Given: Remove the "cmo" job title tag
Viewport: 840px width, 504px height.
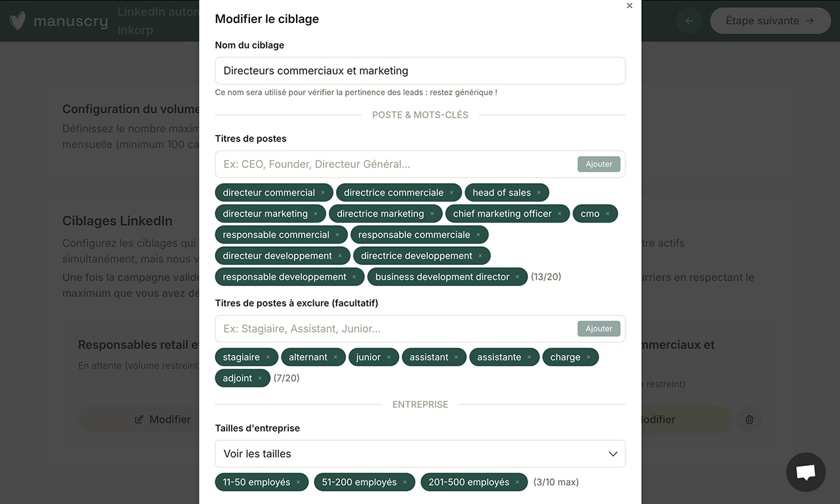Looking at the screenshot, I should [x=609, y=213].
